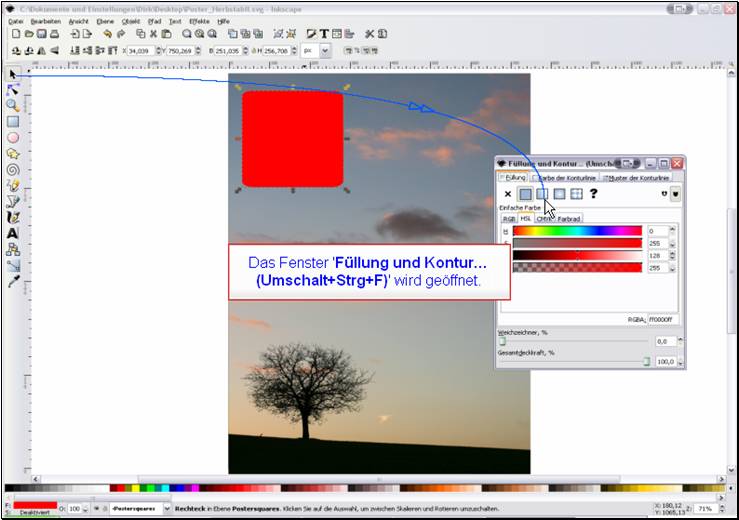The height and width of the screenshot is (520, 739).
Task: Activate the Node edit tool
Action: [x=13, y=89]
